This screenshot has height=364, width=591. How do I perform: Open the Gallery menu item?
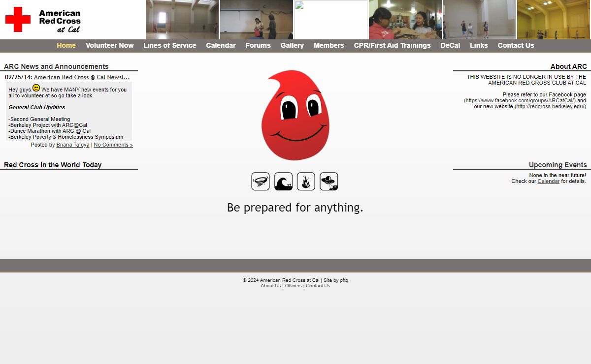click(292, 45)
